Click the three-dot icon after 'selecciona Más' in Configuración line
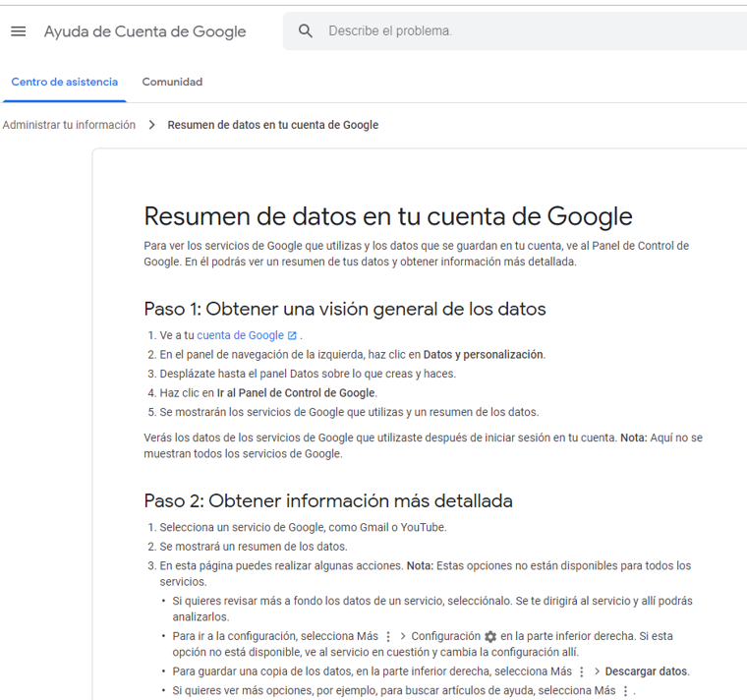Viewport: 747px width, 700px height. click(x=388, y=637)
